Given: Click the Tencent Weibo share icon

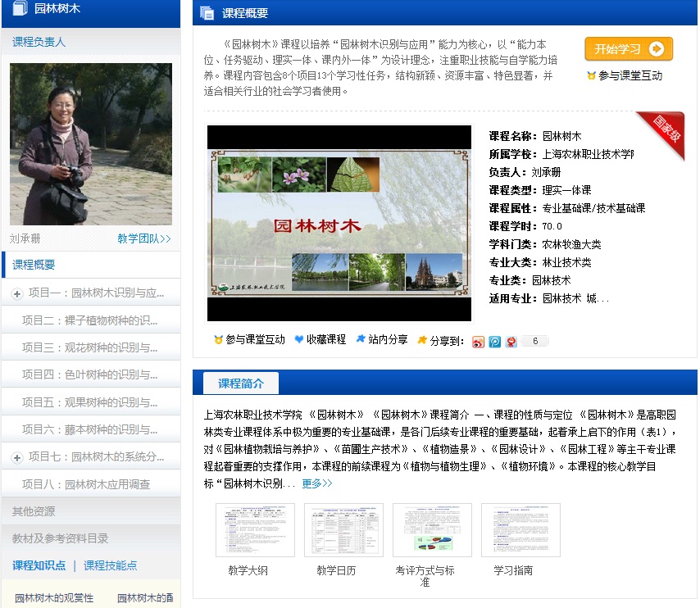Looking at the screenshot, I should tap(495, 342).
